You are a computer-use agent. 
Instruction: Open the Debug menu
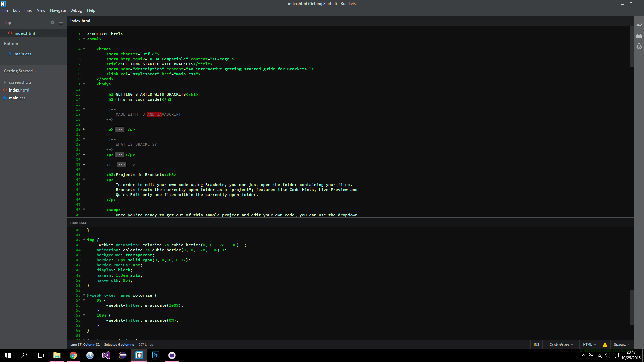click(76, 10)
